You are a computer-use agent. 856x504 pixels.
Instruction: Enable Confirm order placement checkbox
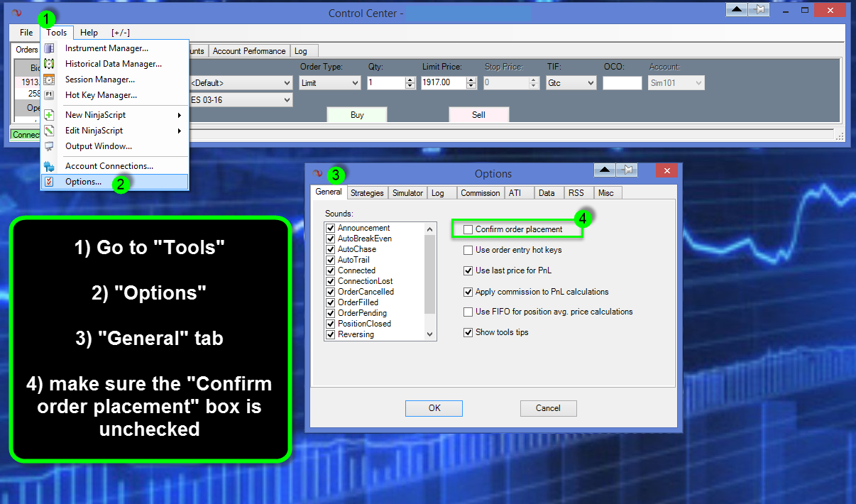coord(468,229)
